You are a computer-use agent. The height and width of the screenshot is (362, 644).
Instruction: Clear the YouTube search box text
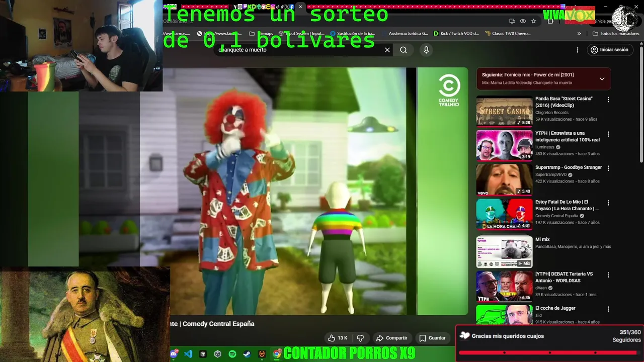387,50
